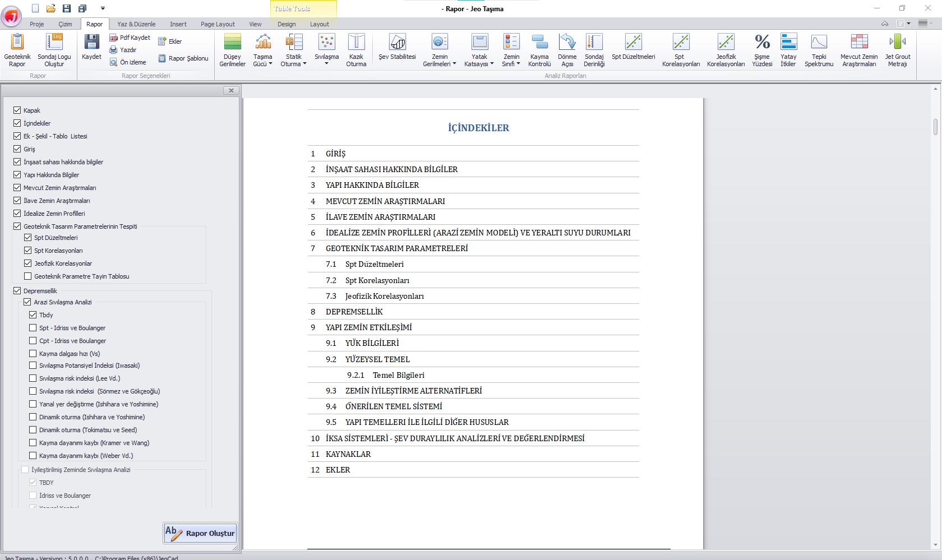Open Kayma Kontrolü report

click(539, 50)
